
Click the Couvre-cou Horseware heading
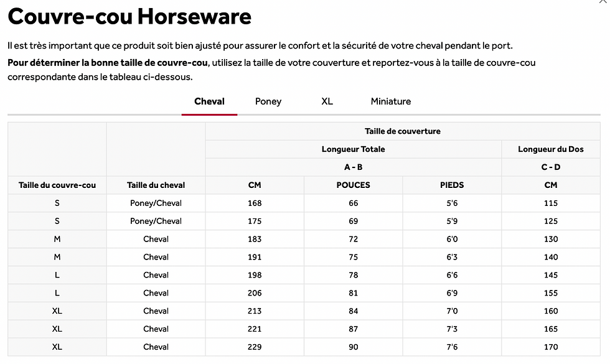[x=129, y=16]
